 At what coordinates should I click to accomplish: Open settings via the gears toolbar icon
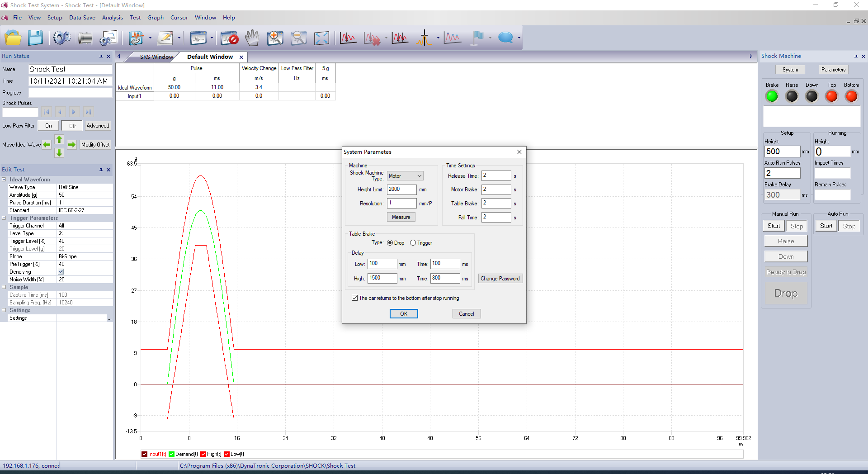tap(61, 38)
